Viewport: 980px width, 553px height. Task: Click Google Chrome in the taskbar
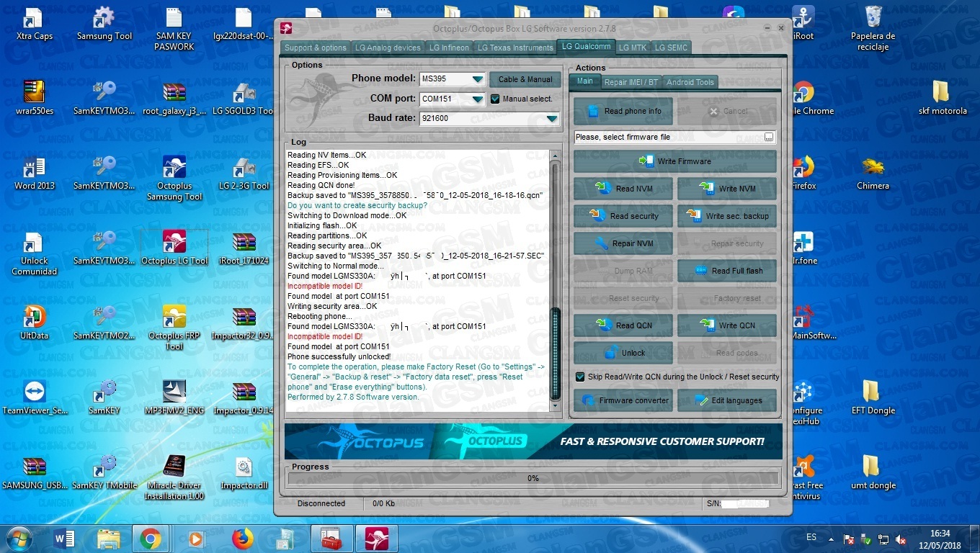150,539
